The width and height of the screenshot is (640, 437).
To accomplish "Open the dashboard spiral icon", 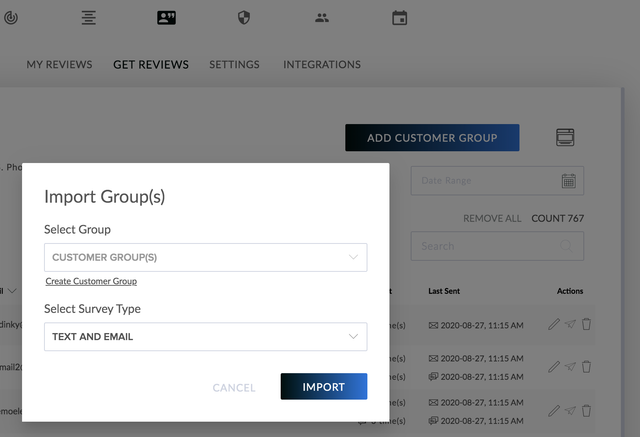I will click(x=11, y=18).
